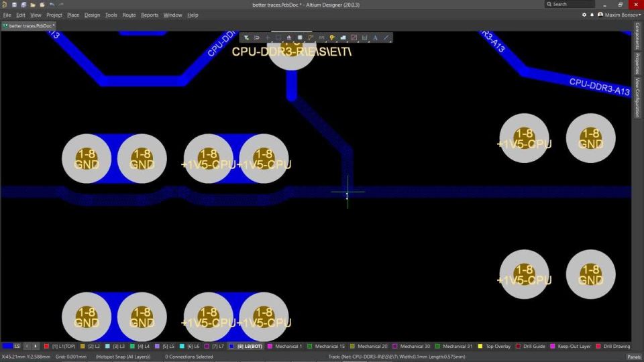Click the Altium logo icon in title bar

coord(4,5)
